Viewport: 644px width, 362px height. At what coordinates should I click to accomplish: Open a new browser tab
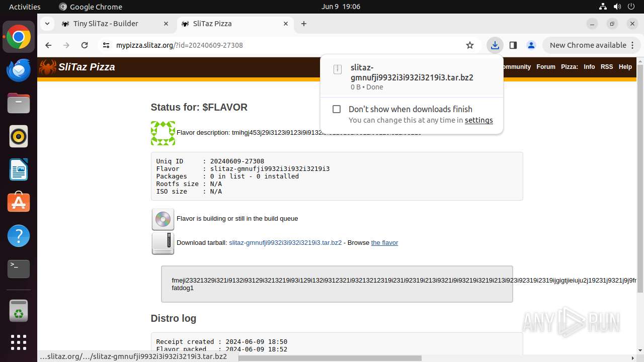click(304, 24)
